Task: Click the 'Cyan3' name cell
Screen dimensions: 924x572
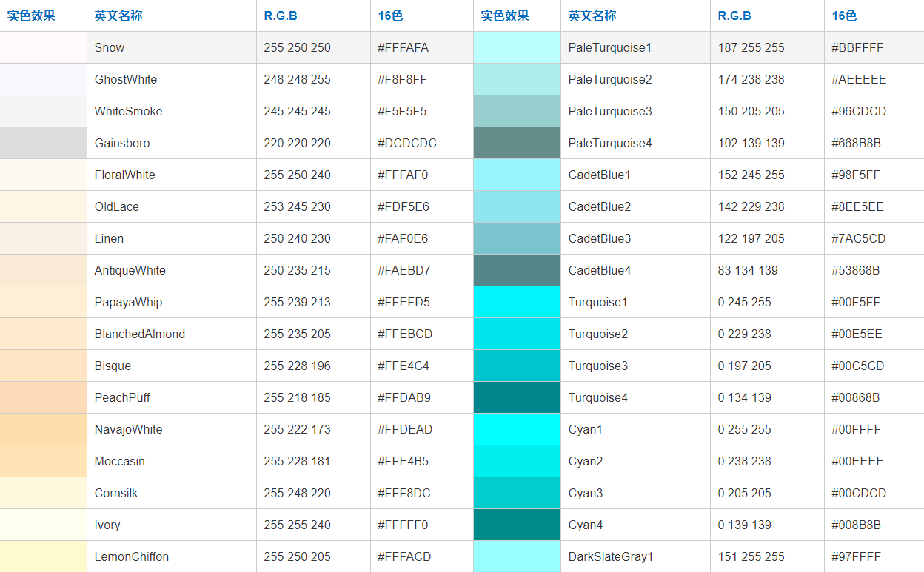Action: (x=635, y=493)
